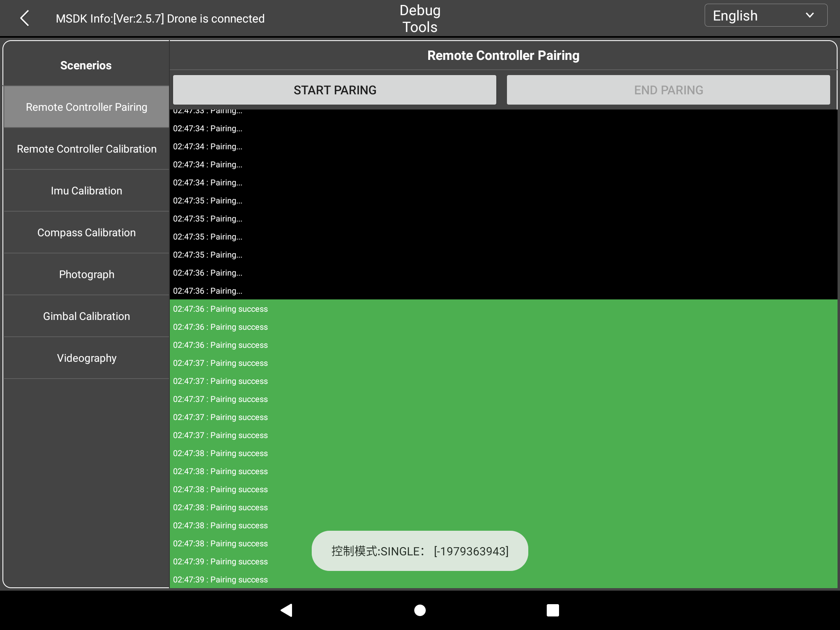Open Remote Controller Calibration scenario
840x630 pixels.
coord(87,149)
